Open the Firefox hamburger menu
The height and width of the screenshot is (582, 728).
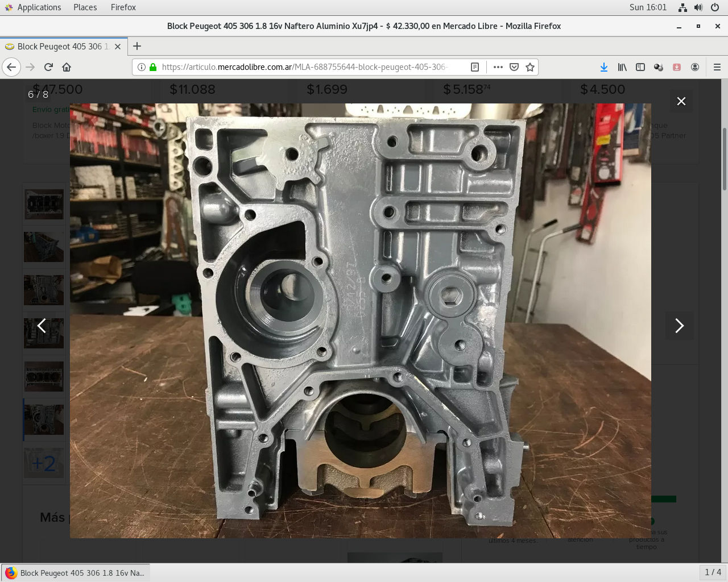point(717,67)
